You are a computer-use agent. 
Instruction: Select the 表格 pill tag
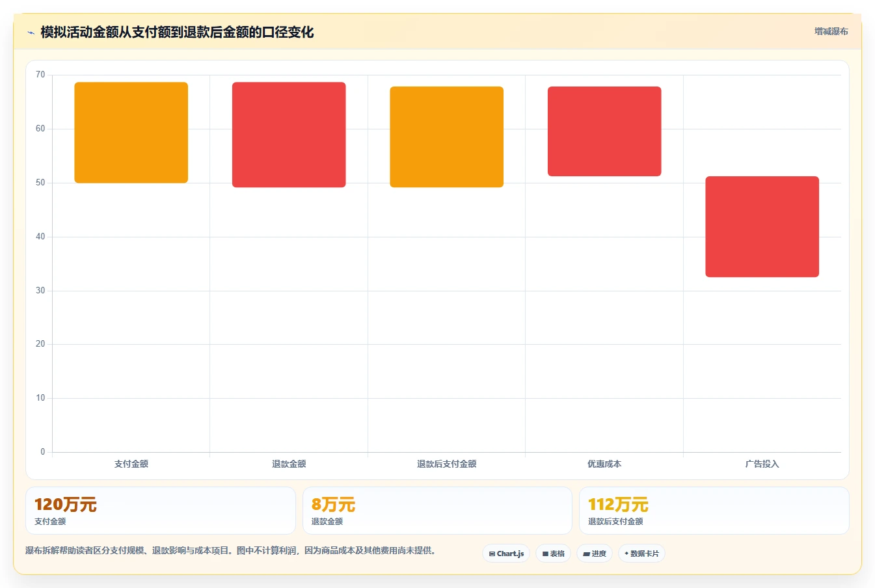pos(553,554)
